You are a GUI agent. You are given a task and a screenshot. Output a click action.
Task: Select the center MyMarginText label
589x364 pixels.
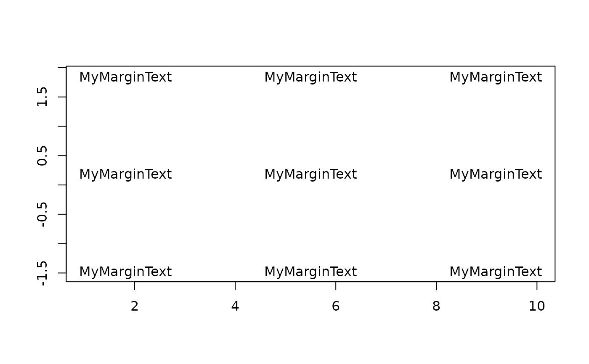(310, 174)
